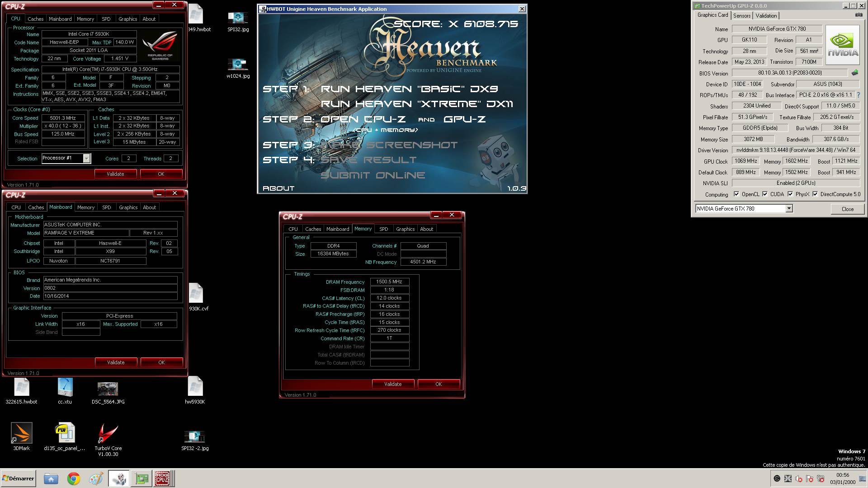Click ABOUT in the Heaven benchmark window

(x=278, y=188)
